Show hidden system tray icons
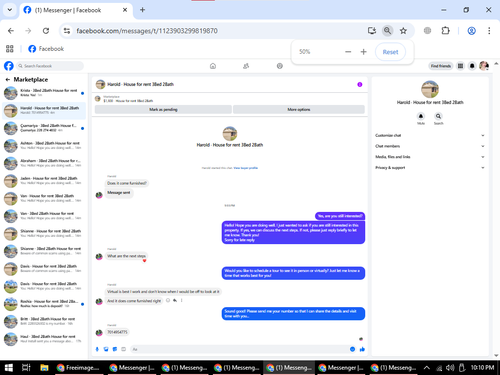This screenshot has width=500, height=375. 427,368
